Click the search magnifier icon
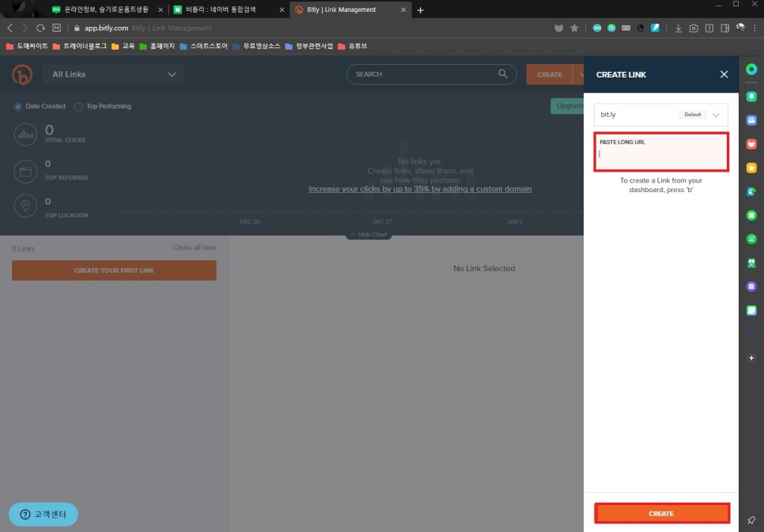Screen dimensions: 764x532 [503, 74]
